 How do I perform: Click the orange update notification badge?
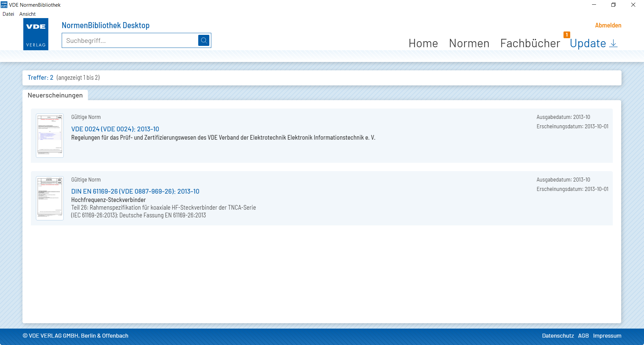click(567, 35)
